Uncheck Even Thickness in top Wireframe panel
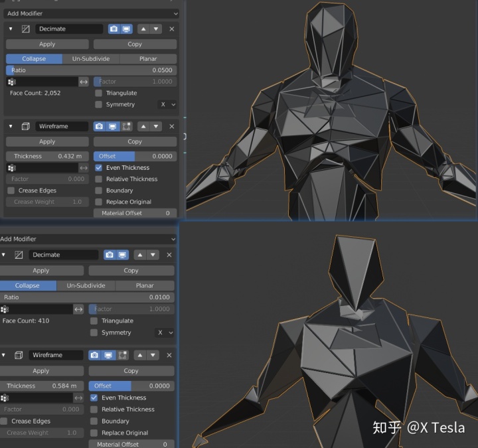 98,168
